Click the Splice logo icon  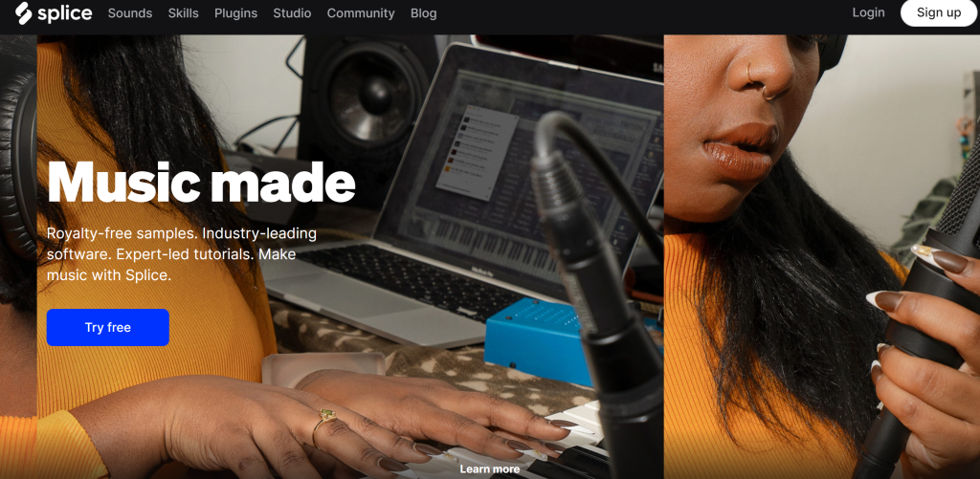click(x=24, y=13)
